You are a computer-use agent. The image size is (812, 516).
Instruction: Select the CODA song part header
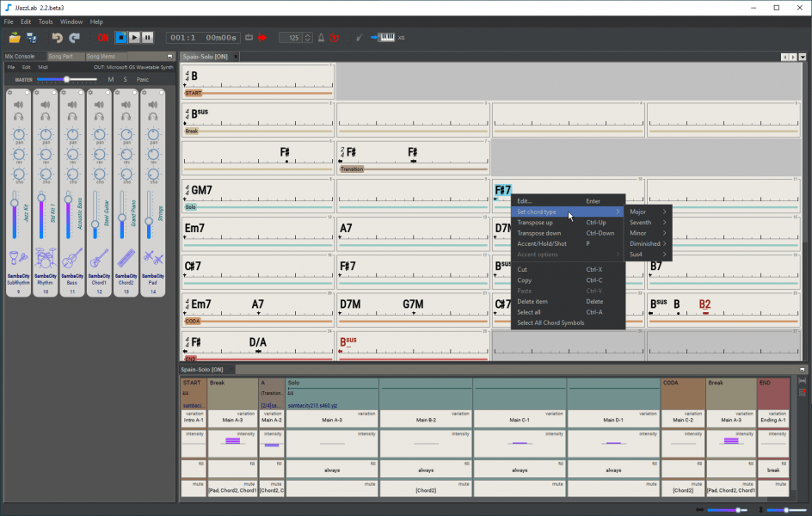pyautogui.click(x=682, y=394)
